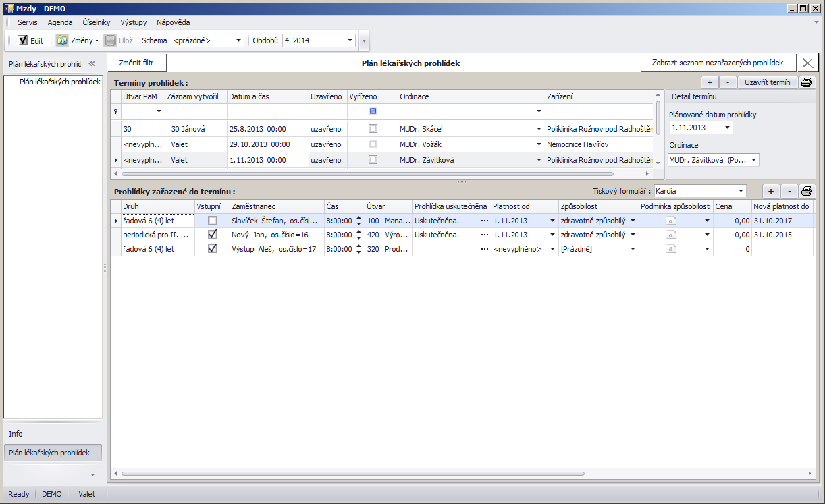Toggle the Vstupní checkbox for Slavíček Štefan
The height and width of the screenshot is (504, 825).
point(213,221)
